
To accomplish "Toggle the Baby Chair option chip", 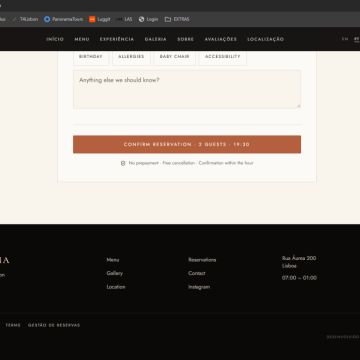I will tap(175, 57).
